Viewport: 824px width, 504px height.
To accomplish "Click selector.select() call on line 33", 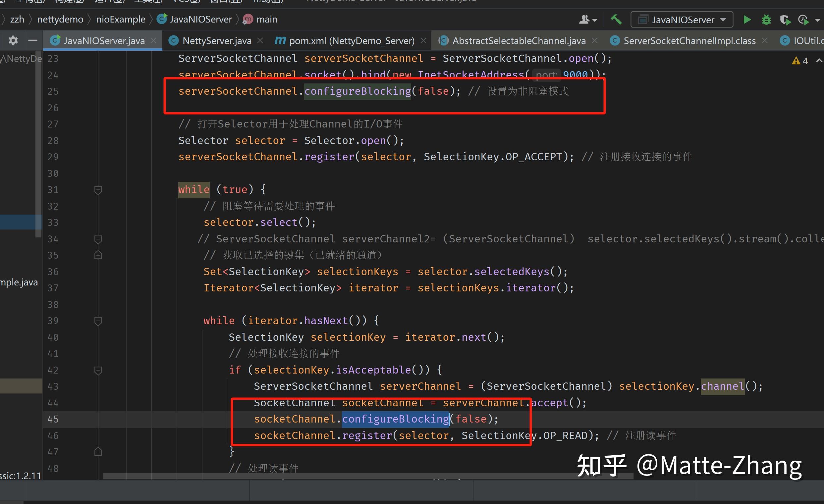I will 259,222.
